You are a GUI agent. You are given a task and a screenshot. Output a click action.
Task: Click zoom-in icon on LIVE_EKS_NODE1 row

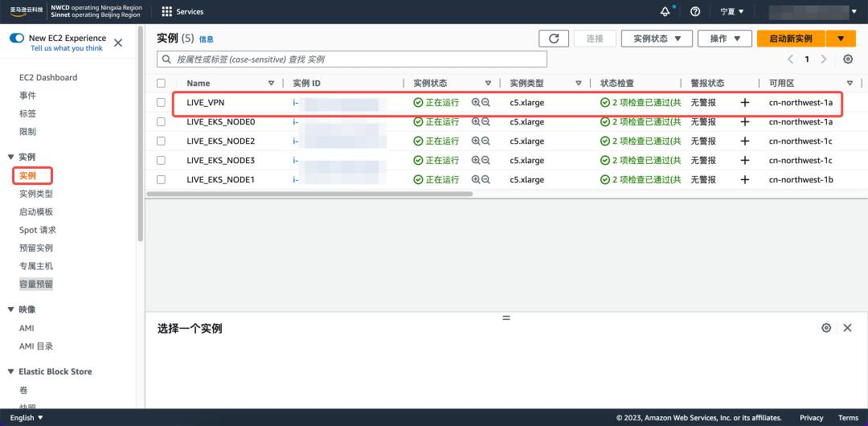pyautogui.click(x=476, y=179)
